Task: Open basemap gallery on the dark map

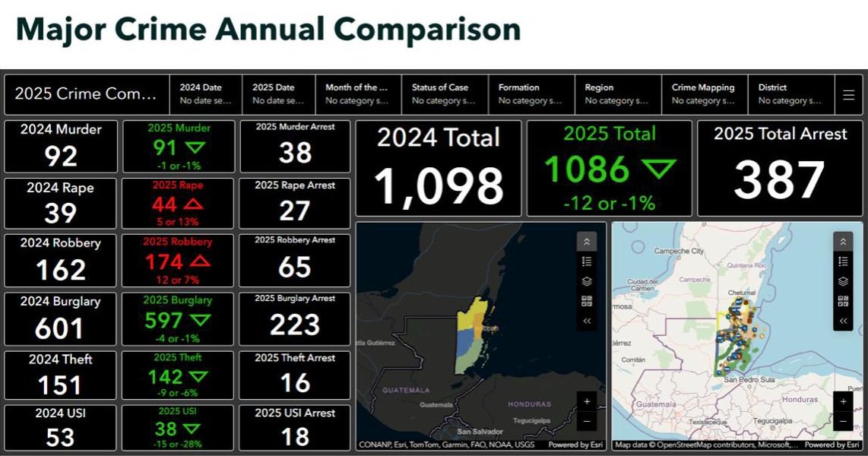Action: [587, 301]
